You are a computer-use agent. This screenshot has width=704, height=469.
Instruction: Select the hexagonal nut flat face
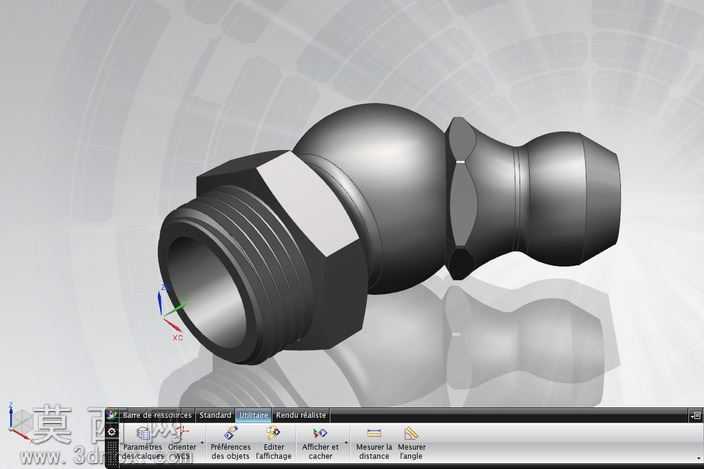(306, 203)
